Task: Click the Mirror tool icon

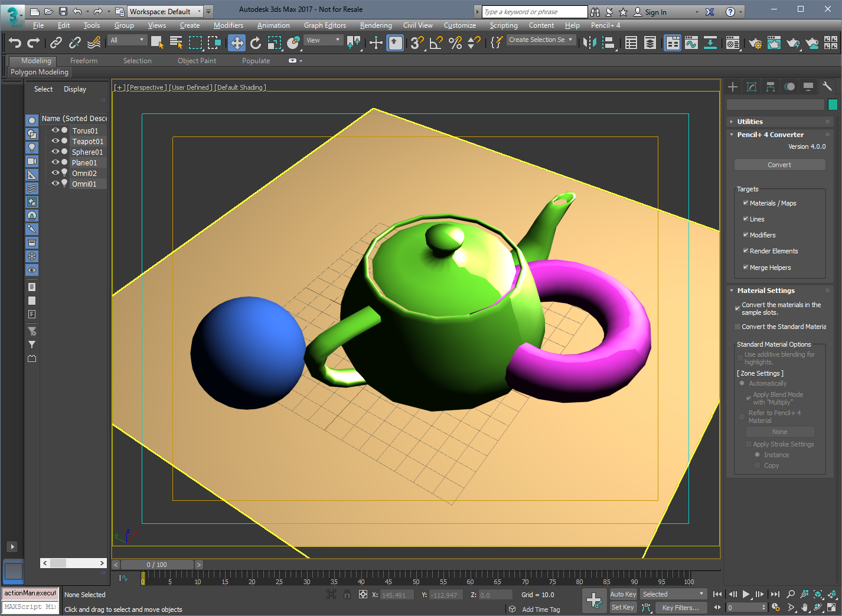Action: [589, 43]
